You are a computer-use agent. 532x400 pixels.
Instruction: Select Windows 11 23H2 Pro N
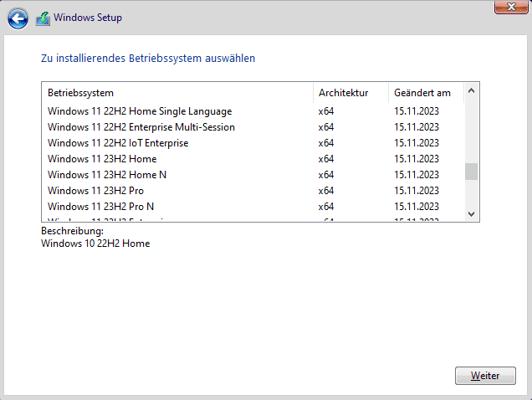(x=253, y=207)
